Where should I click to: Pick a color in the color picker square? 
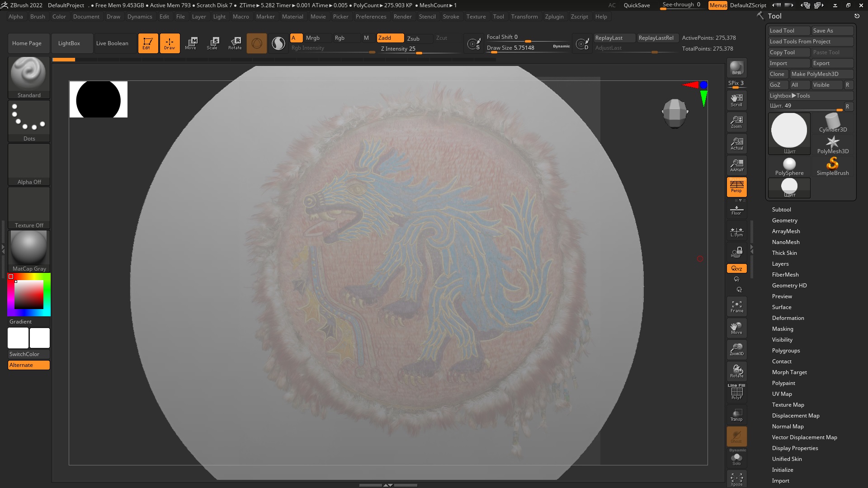tap(29, 294)
